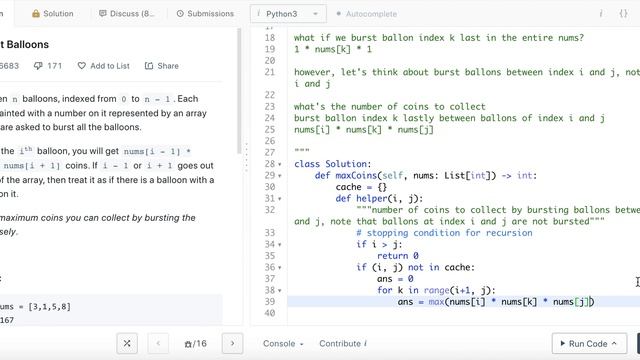The image size is (640, 360).
Task: Click the problem counter /16
Action: click(195, 344)
